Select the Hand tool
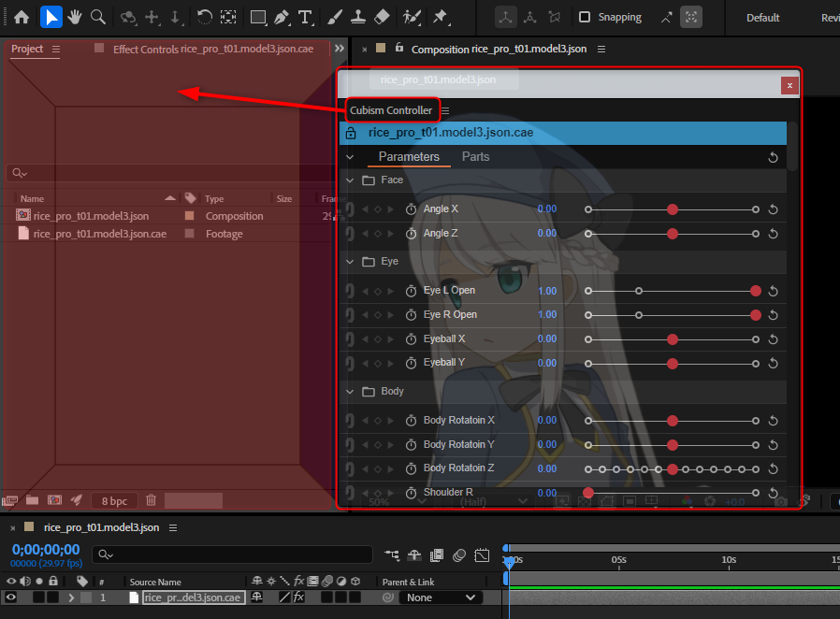Screen dimensions: 840x619 (75, 17)
